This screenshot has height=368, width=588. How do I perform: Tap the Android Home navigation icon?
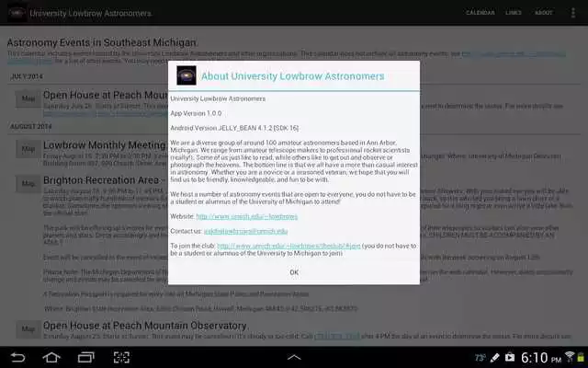click(51, 357)
